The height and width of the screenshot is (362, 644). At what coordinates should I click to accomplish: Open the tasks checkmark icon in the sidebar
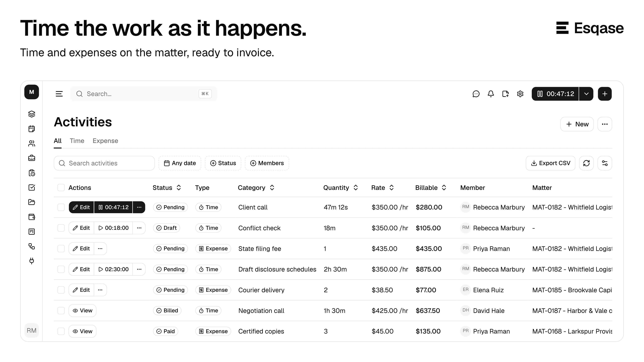tap(32, 188)
